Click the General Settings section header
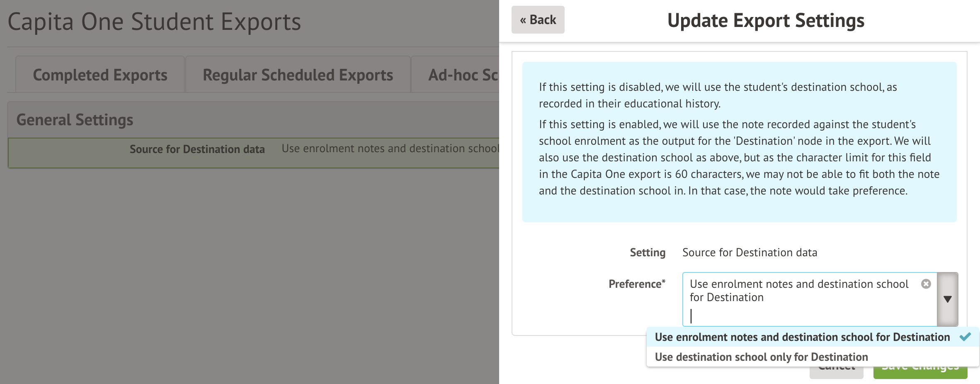Image resolution: width=980 pixels, height=384 pixels. (75, 120)
